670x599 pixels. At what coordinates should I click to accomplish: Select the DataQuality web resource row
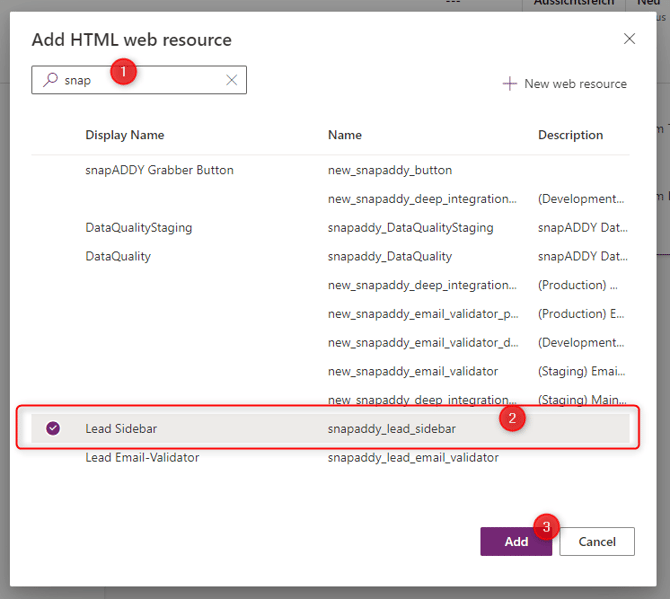click(118, 256)
